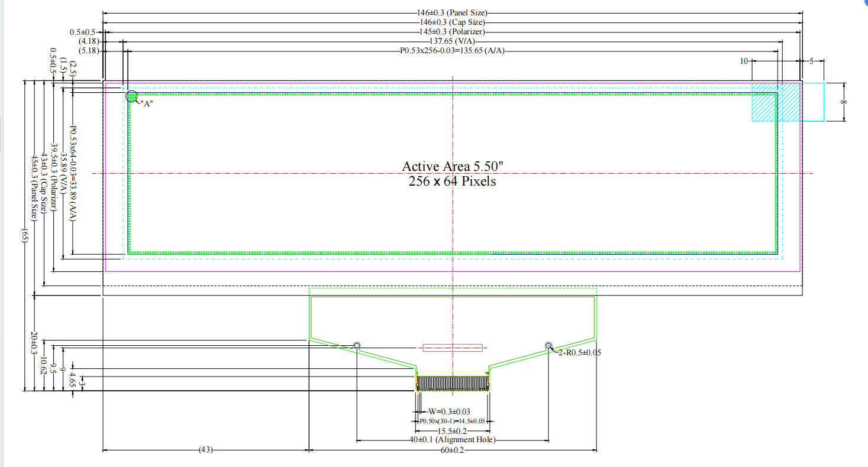This screenshot has width=868, height=467.
Task: Click the right alignment hole circle
Action: pyautogui.click(x=548, y=345)
